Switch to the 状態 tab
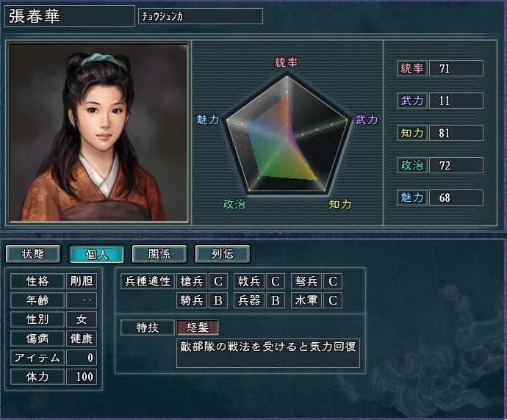 (33, 254)
